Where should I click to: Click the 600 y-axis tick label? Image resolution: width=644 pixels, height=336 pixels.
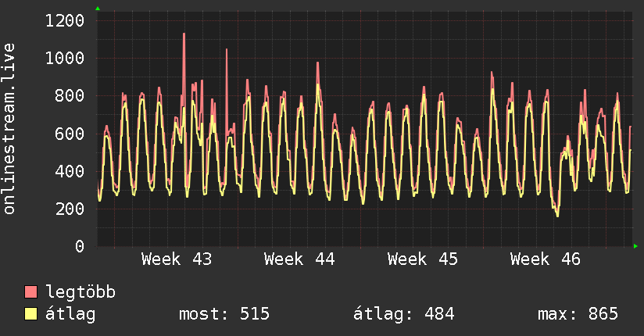click(x=70, y=134)
